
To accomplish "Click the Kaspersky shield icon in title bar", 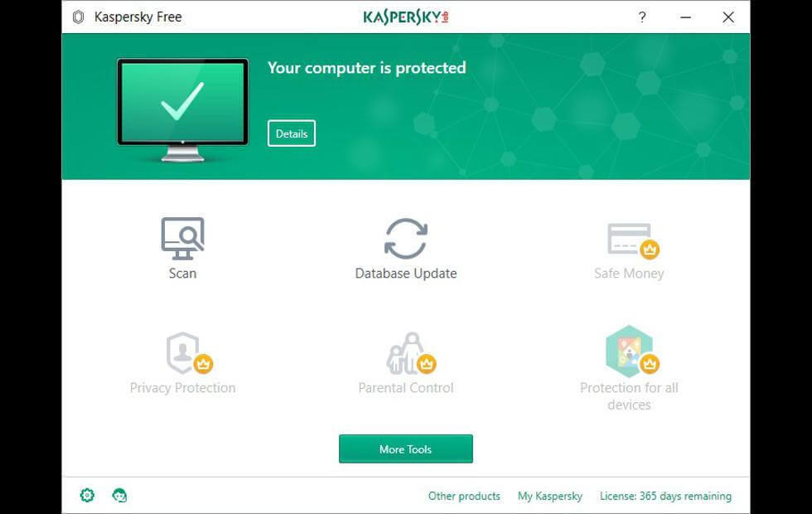I will coord(78,17).
